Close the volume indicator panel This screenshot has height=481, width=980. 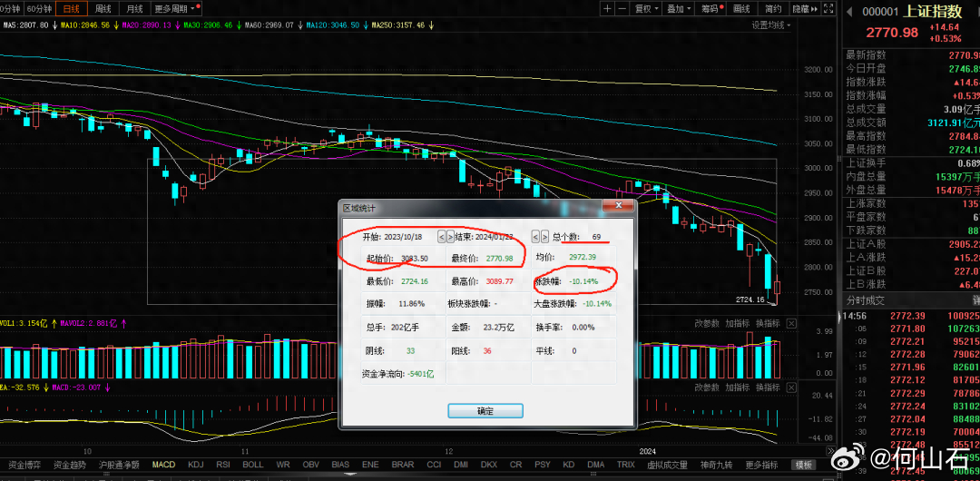[791, 323]
